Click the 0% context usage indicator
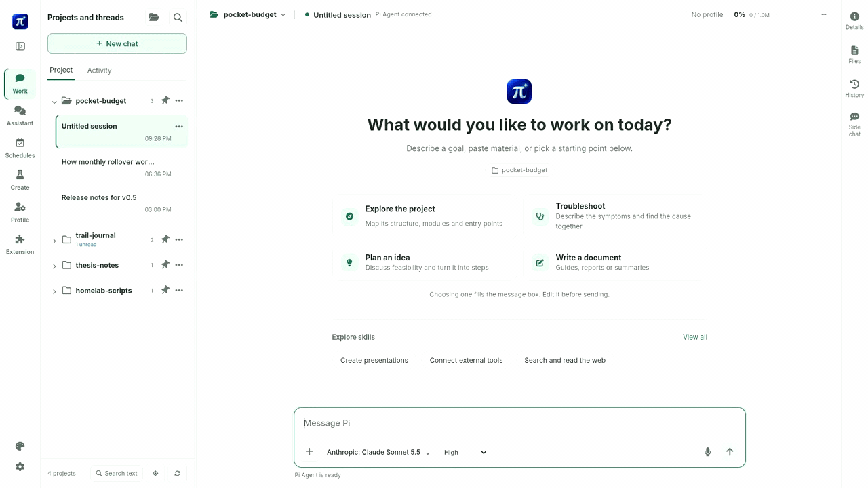Screen dimensions: 868x488 click(x=751, y=14)
